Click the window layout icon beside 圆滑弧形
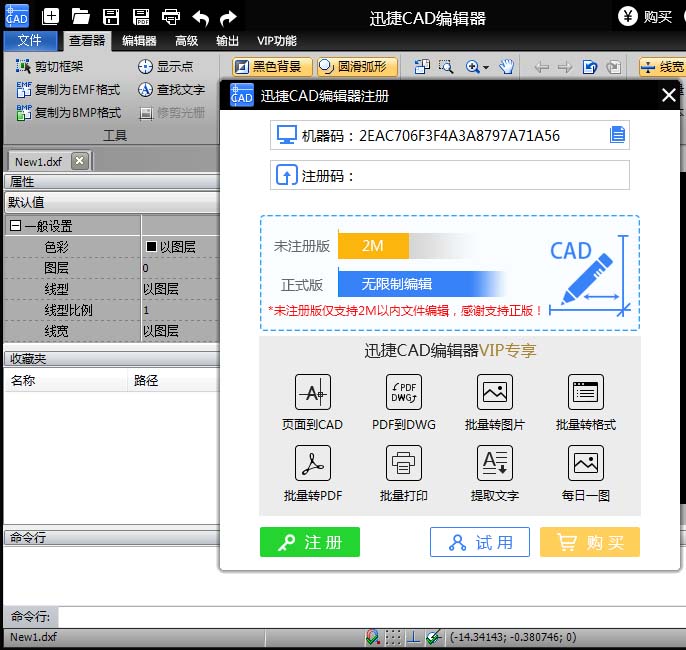The width and height of the screenshot is (686, 650). (x=422, y=66)
